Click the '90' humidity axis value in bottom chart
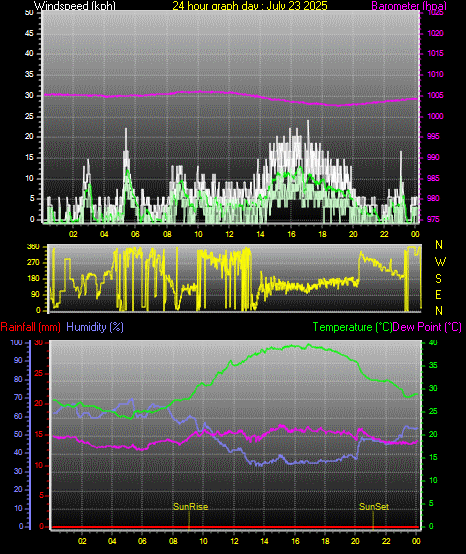 click(x=18, y=361)
